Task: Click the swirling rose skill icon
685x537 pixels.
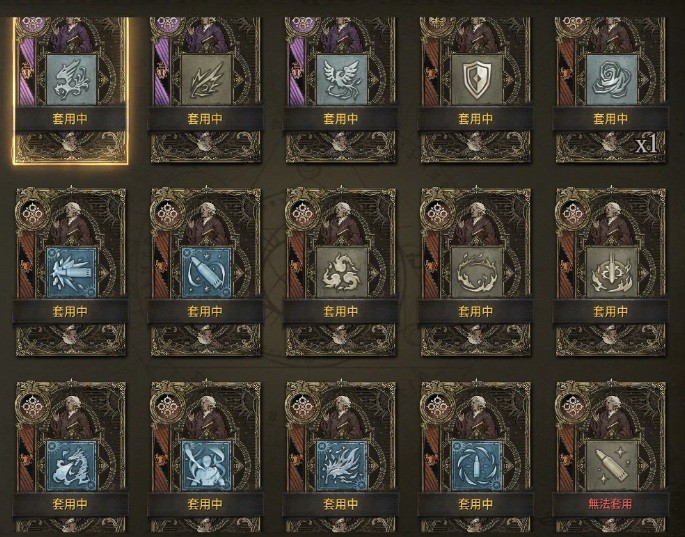Action: click(x=611, y=80)
